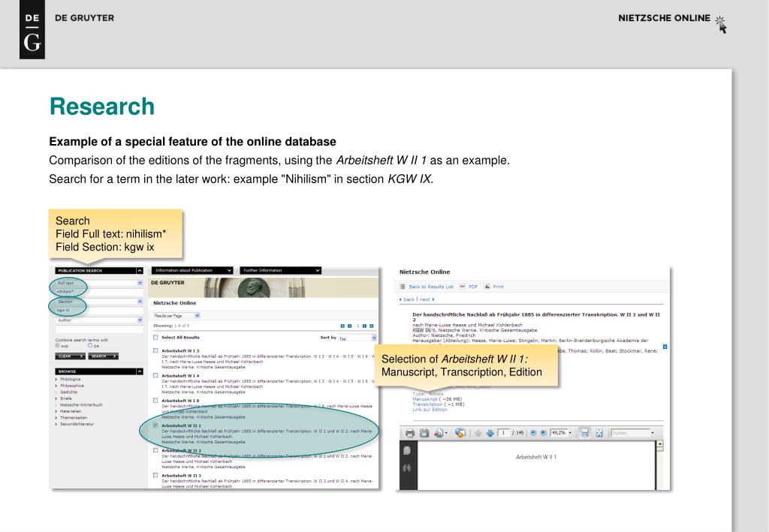Click the Suchen search field in PDF toolbar
This screenshot has width=769, height=532.
pyautogui.click(x=629, y=433)
